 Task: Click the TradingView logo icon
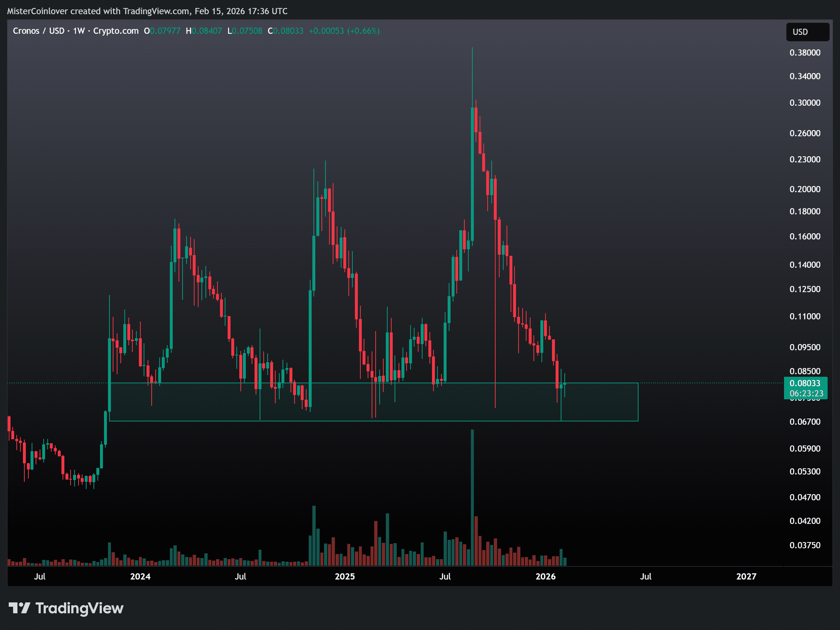tap(19, 608)
